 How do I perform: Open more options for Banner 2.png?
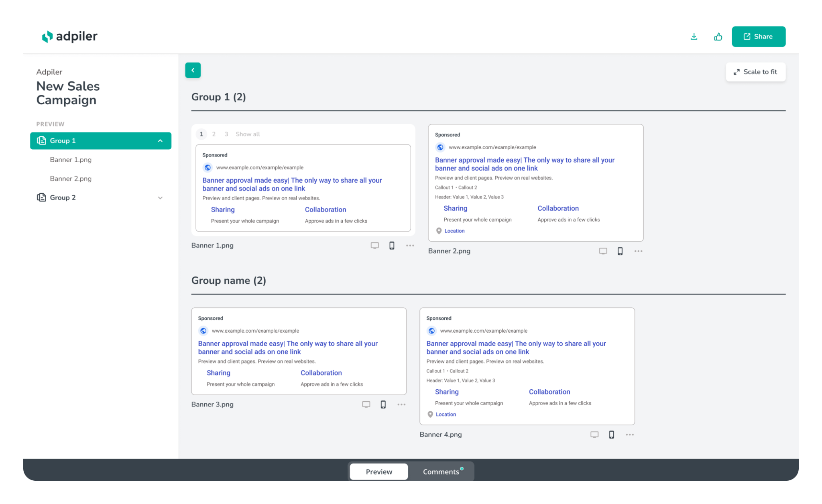[638, 251]
